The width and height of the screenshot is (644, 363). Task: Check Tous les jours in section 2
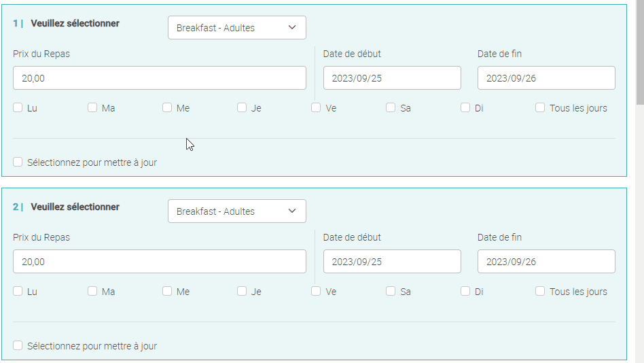[x=540, y=291]
